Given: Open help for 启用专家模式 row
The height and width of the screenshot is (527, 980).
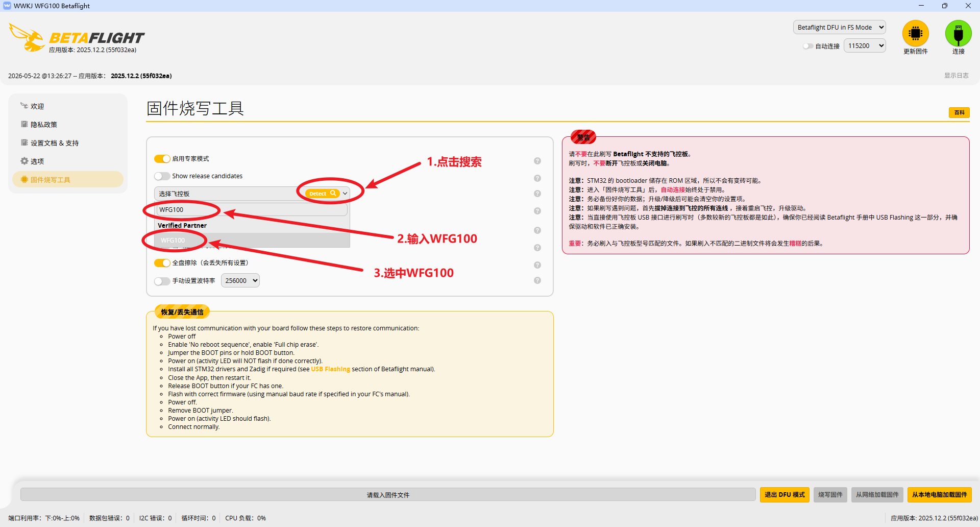Looking at the screenshot, I should pos(537,161).
